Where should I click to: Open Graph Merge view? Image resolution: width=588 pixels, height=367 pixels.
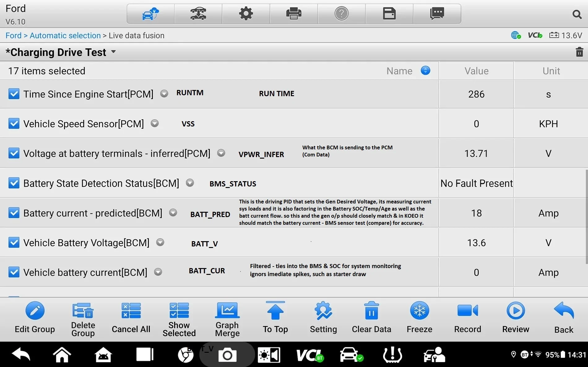click(x=227, y=310)
